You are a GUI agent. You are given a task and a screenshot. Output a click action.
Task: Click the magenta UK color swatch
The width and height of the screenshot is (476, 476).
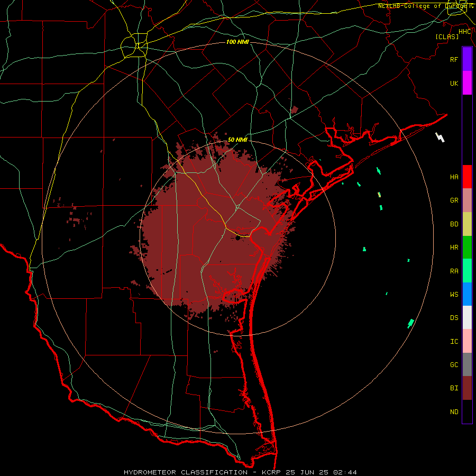click(467, 83)
